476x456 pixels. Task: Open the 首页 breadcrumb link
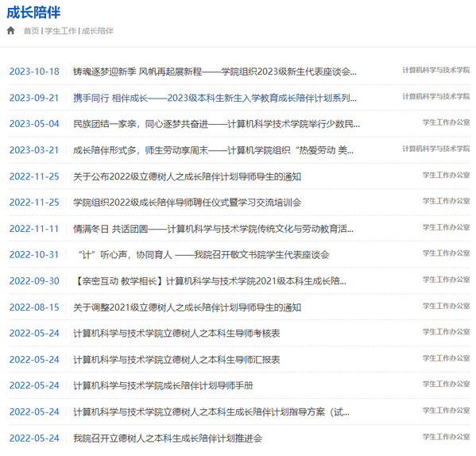[31, 31]
